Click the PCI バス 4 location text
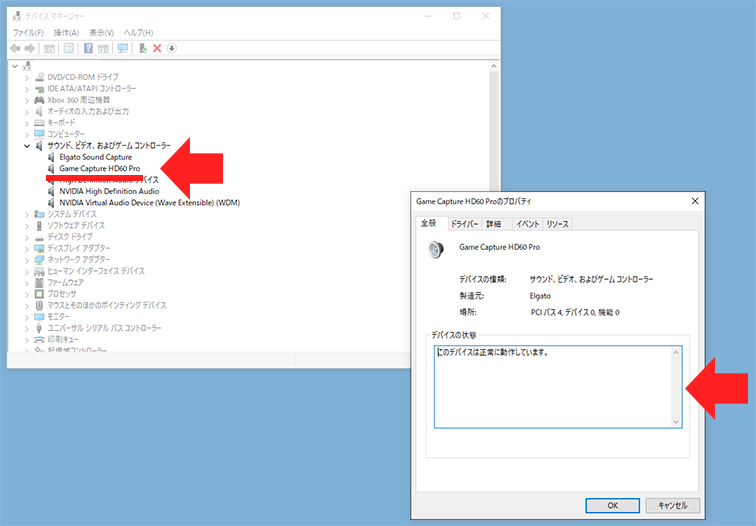This screenshot has height=526, width=756. pyautogui.click(x=575, y=312)
